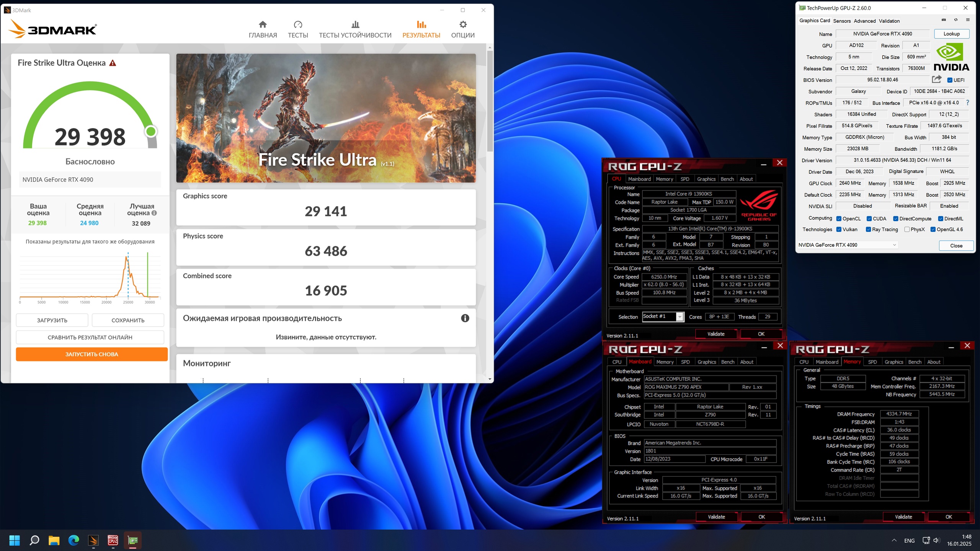This screenshot has width=980, height=551.
Task: Click the BIOS Version field 95.02.18.80.46
Action: coord(882,80)
